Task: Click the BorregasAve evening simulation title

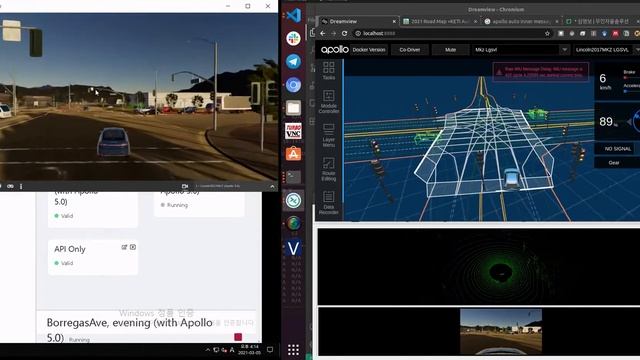Action: [129, 330]
